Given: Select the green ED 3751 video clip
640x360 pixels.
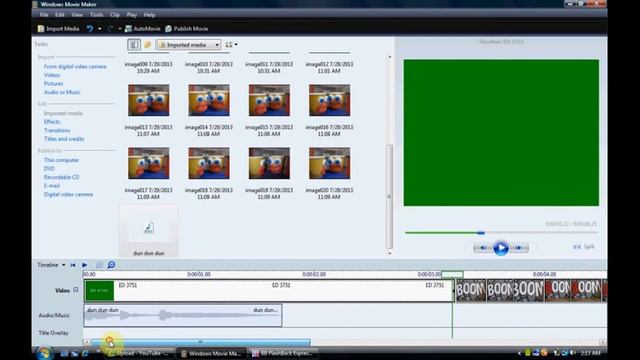Looking at the screenshot, I should click(x=269, y=291).
